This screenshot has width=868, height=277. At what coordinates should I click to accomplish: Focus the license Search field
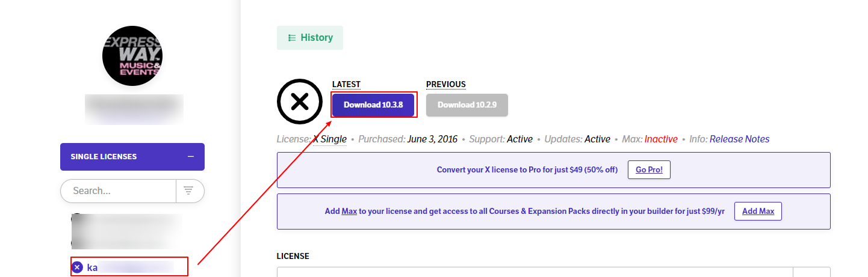(117, 191)
